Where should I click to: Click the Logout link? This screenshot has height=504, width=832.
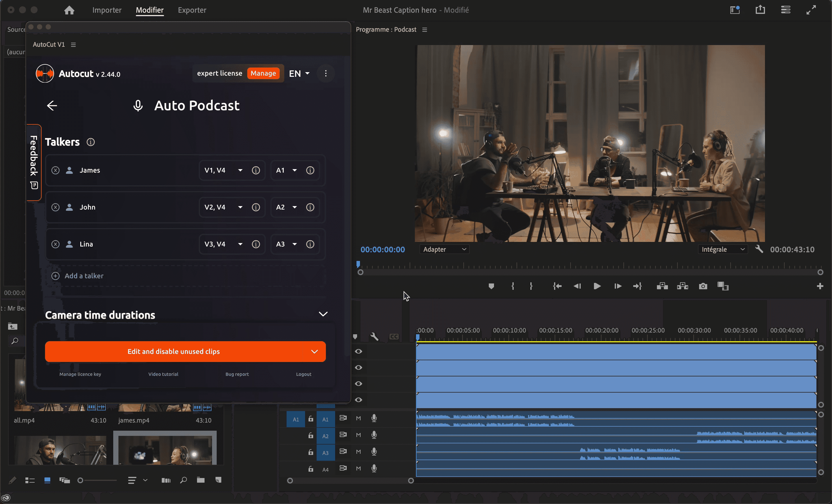pos(304,374)
